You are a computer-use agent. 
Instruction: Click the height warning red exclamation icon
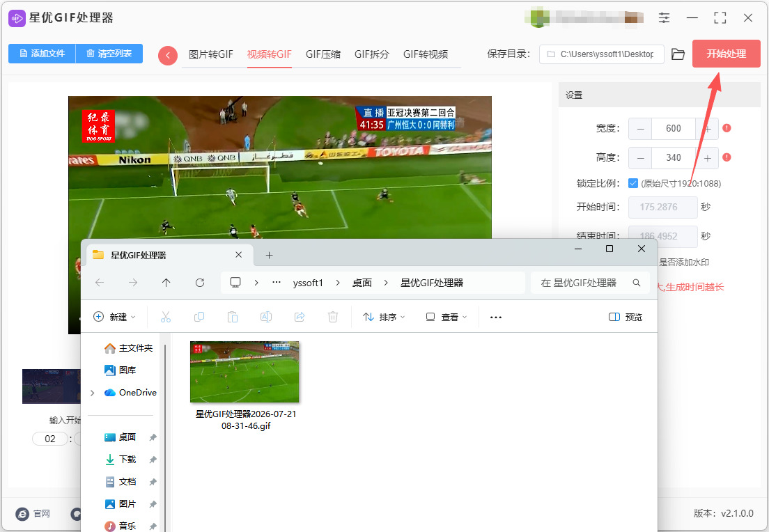point(727,157)
